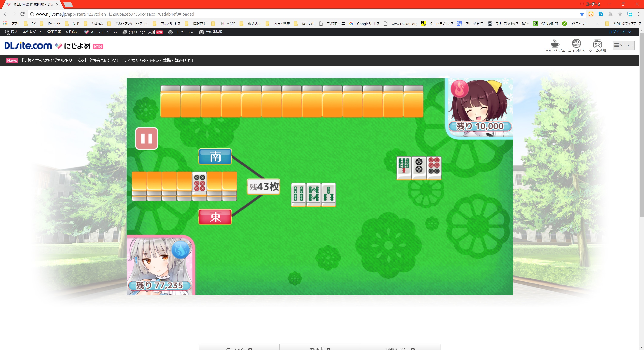644x350 pixels.
Task: Reload the page with refresh icon
Action: click(x=22, y=14)
